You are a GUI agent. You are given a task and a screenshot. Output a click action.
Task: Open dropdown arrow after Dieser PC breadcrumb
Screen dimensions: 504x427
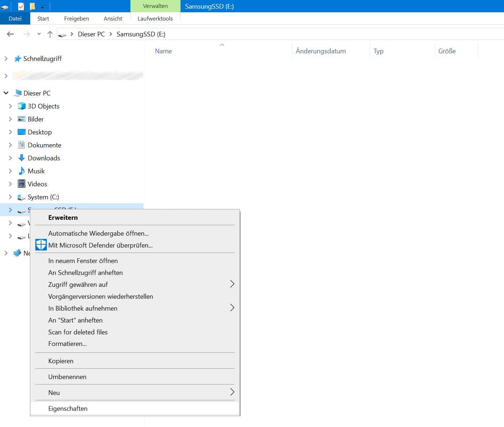[111, 34]
